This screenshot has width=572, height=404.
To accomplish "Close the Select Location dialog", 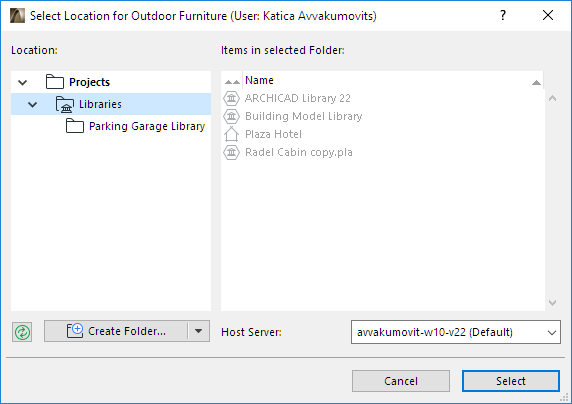I will pyautogui.click(x=548, y=15).
